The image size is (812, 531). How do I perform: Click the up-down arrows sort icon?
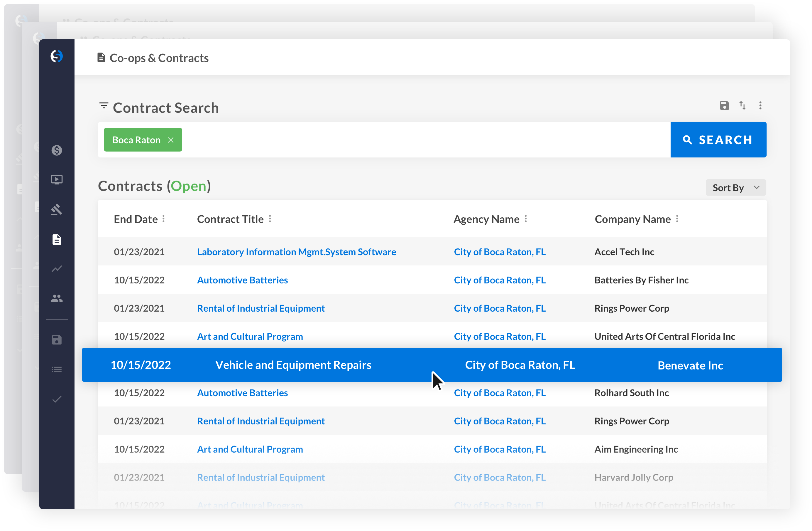742,105
